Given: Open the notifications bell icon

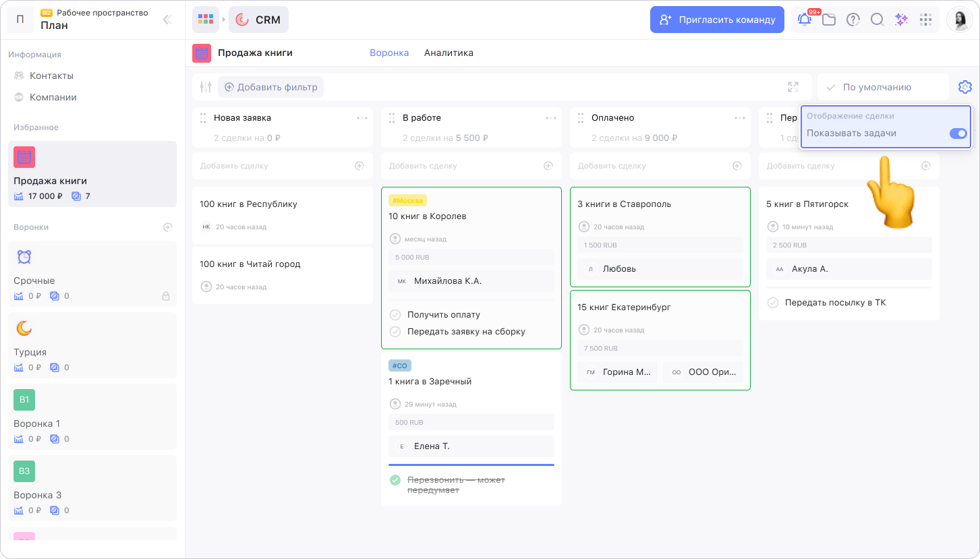Looking at the screenshot, I should click(x=805, y=20).
